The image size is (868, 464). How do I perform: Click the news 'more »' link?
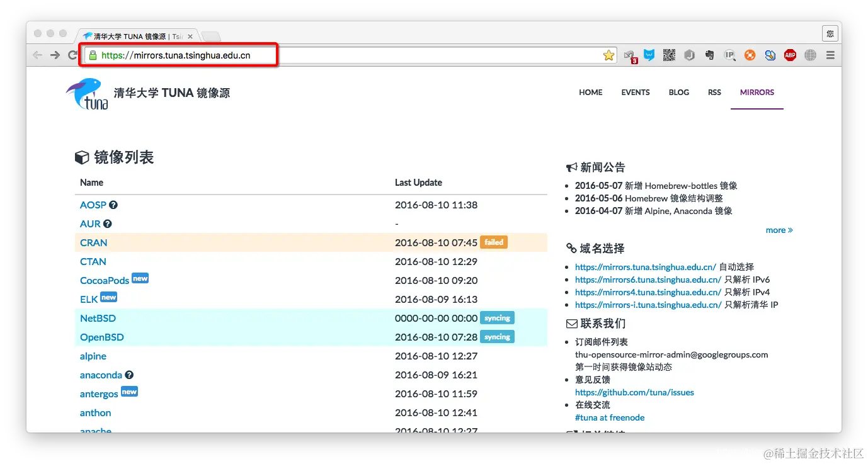(x=779, y=230)
